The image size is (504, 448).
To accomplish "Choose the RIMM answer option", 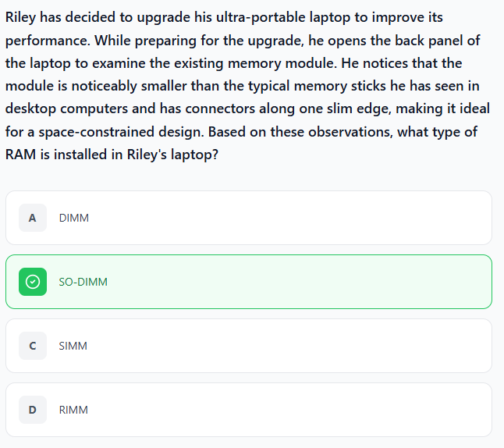I will pos(249,410).
